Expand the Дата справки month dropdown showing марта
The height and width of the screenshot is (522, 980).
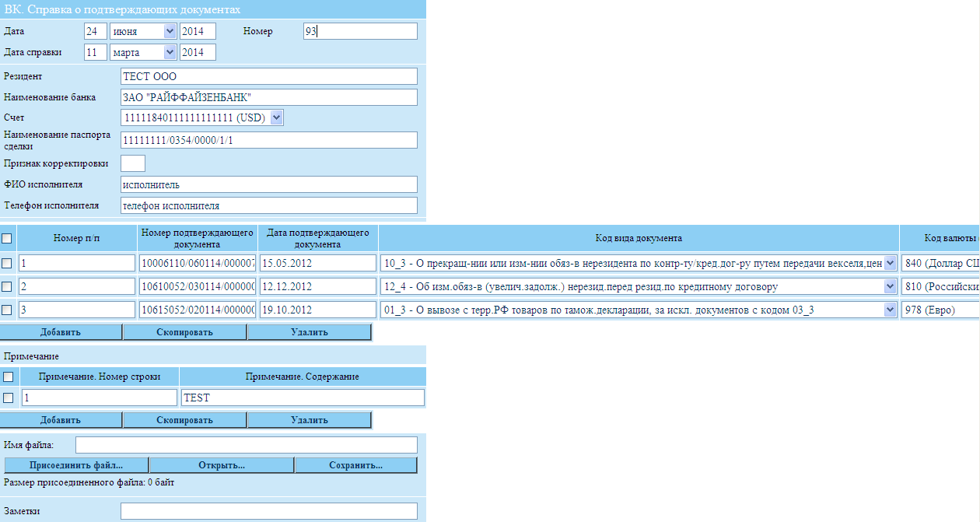point(144,52)
